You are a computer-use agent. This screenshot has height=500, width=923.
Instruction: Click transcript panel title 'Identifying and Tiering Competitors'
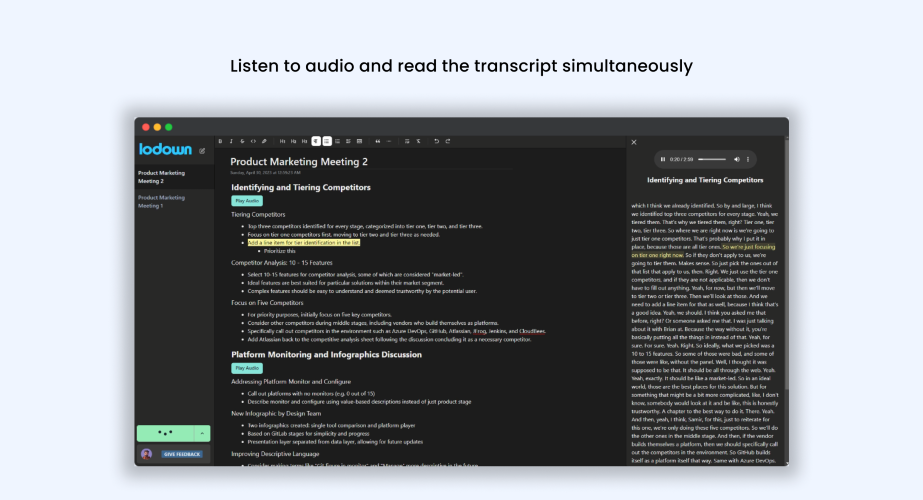705,180
